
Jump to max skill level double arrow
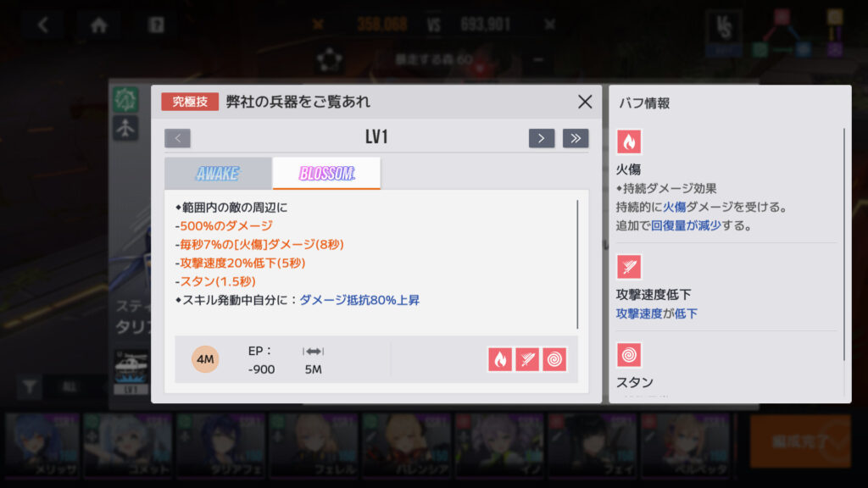click(x=576, y=138)
